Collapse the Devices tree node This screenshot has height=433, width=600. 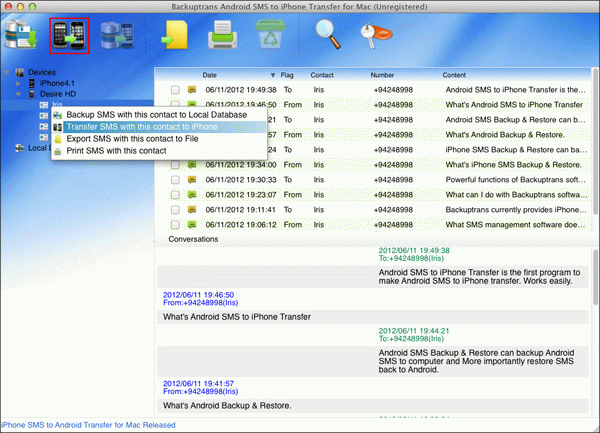pos(7,72)
